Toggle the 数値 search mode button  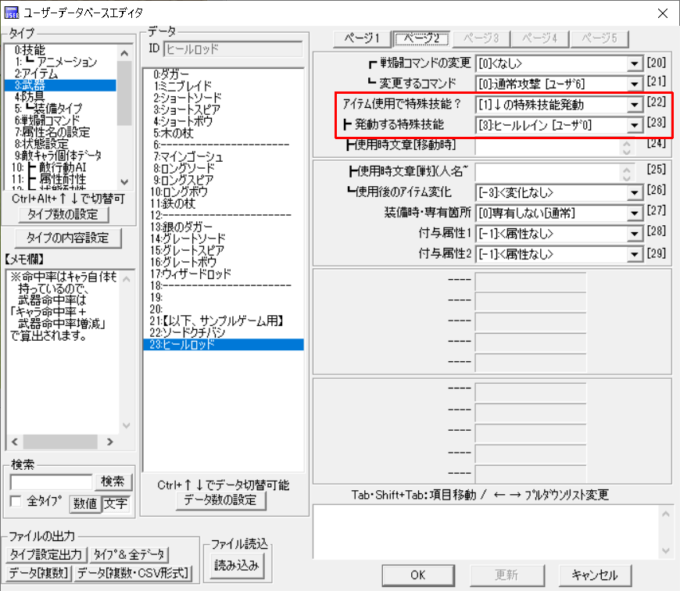84,503
